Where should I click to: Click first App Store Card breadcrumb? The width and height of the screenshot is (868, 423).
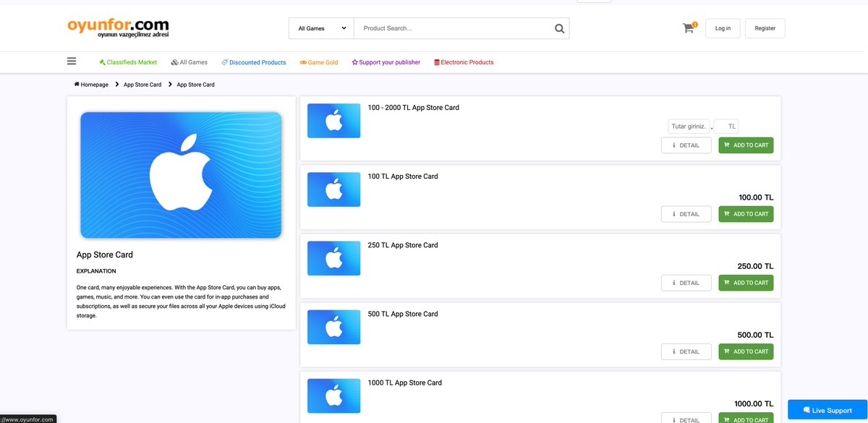click(142, 85)
